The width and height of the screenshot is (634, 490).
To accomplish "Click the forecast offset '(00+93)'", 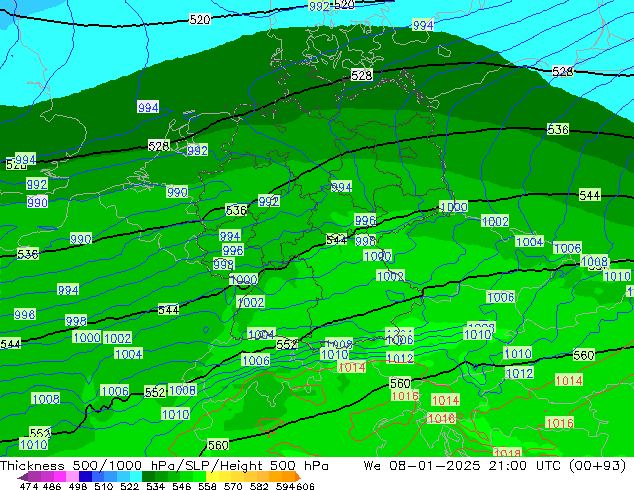I will click(x=597, y=466).
